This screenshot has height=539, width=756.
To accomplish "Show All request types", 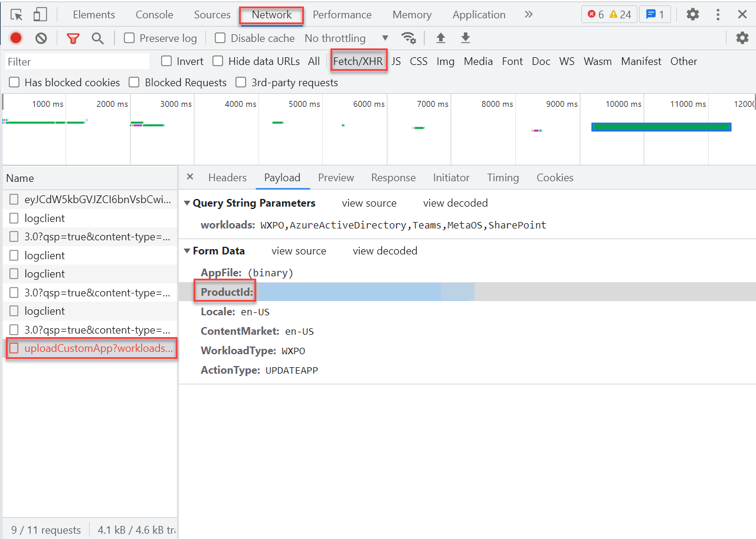I will click(314, 61).
